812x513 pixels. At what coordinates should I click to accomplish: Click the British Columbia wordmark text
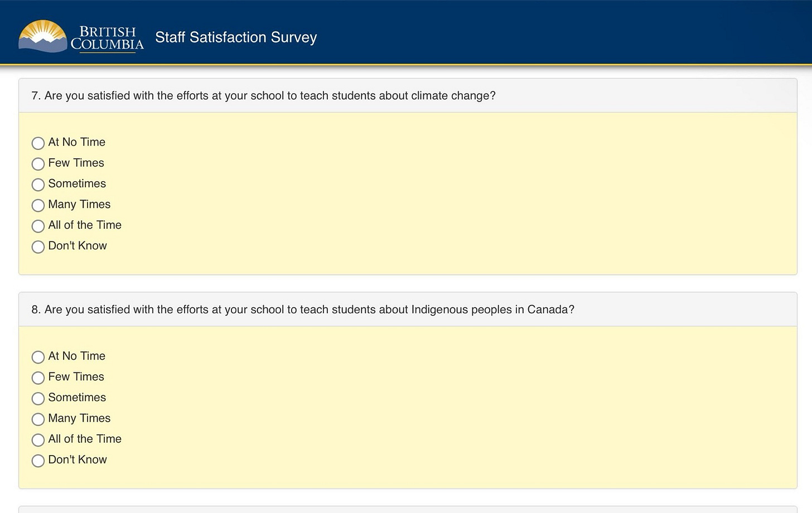(x=107, y=38)
